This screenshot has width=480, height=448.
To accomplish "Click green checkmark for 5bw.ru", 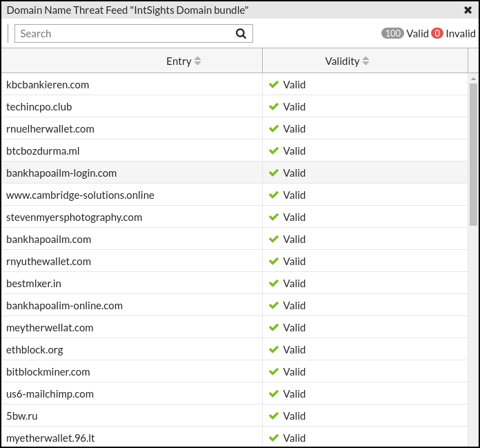I will [274, 416].
